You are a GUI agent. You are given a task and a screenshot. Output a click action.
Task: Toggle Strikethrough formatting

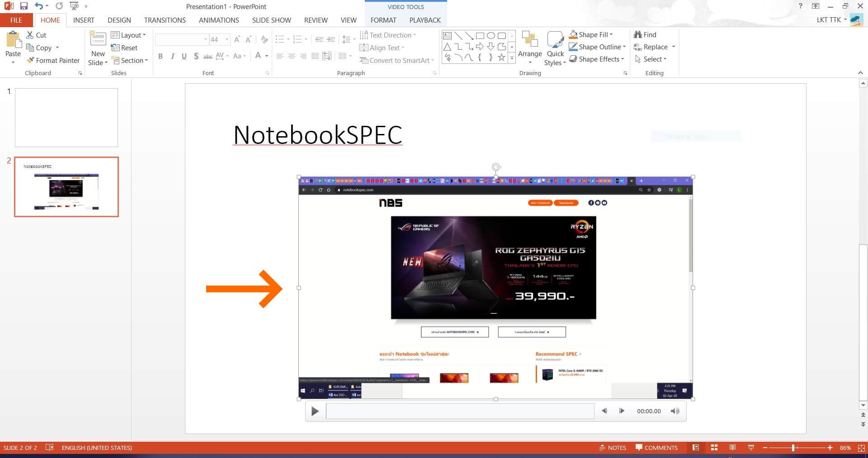click(208, 56)
